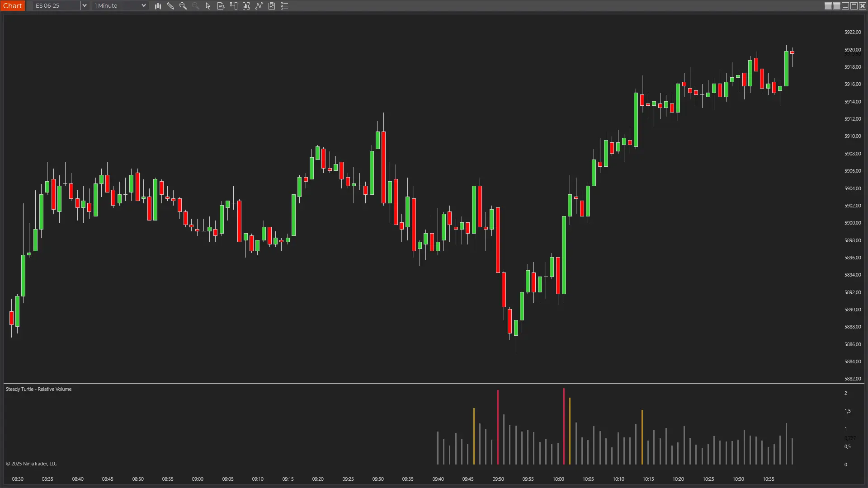Open the Bars chart style icon
This screenshot has width=868, height=488.
pyautogui.click(x=158, y=6)
